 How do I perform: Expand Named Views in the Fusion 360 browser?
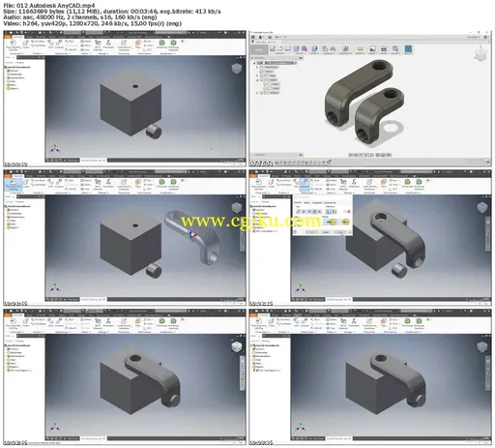pyautogui.click(x=257, y=68)
